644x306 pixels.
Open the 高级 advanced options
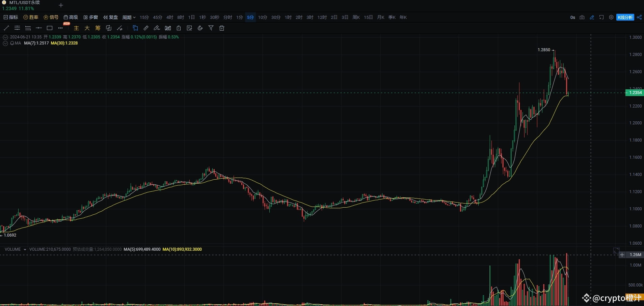[71, 17]
